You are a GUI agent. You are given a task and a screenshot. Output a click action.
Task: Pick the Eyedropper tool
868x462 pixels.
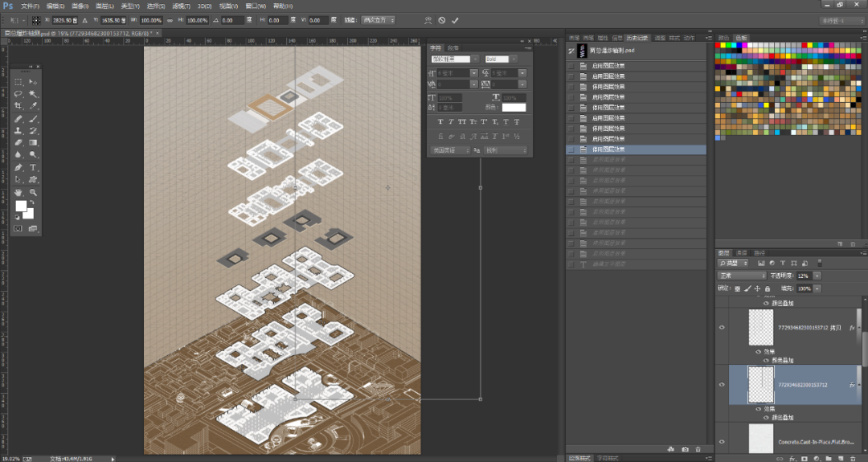click(33, 106)
